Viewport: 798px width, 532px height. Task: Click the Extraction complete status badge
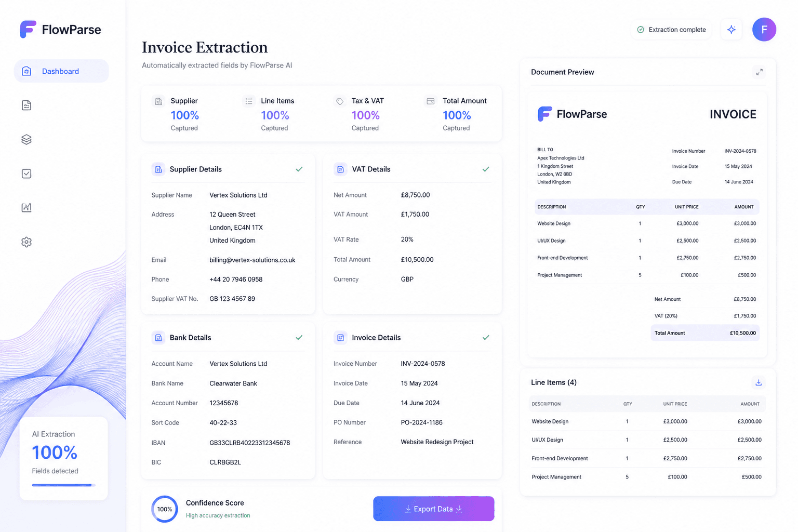[x=671, y=30]
